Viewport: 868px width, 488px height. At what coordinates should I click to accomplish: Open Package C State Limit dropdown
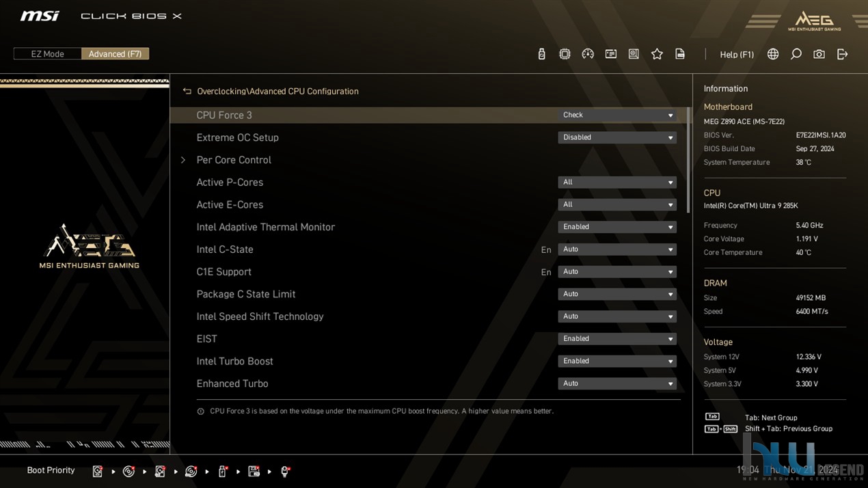click(617, 294)
